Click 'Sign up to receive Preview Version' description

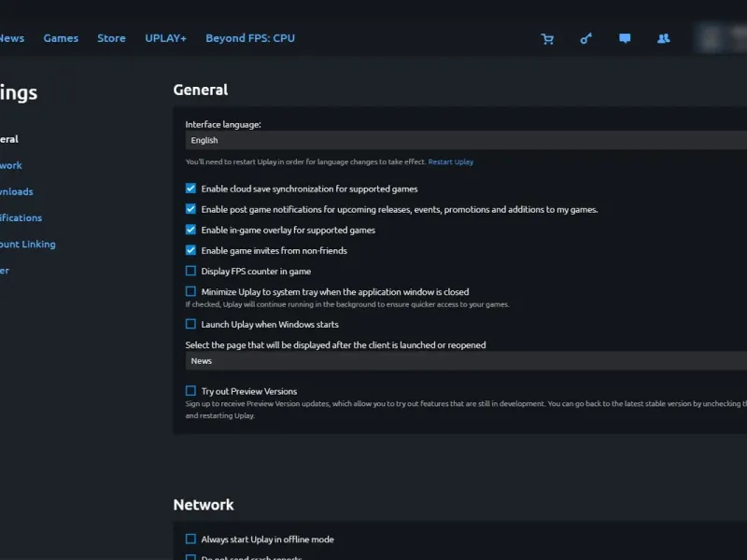tap(466, 410)
